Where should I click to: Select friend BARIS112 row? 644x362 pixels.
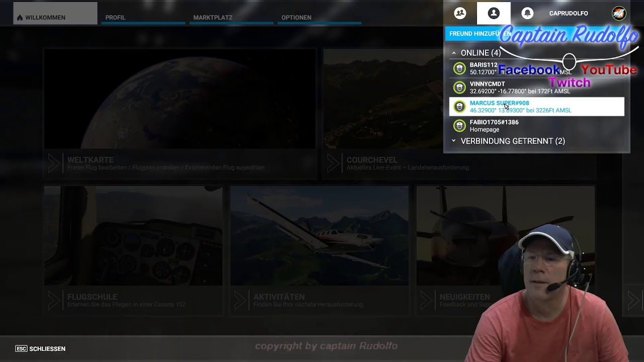pyautogui.click(x=536, y=68)
